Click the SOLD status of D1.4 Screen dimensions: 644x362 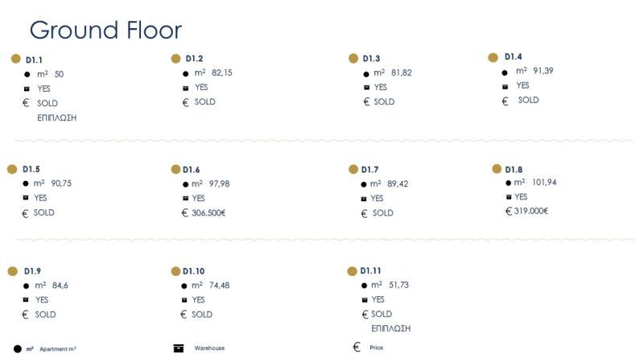pos(528,101)
